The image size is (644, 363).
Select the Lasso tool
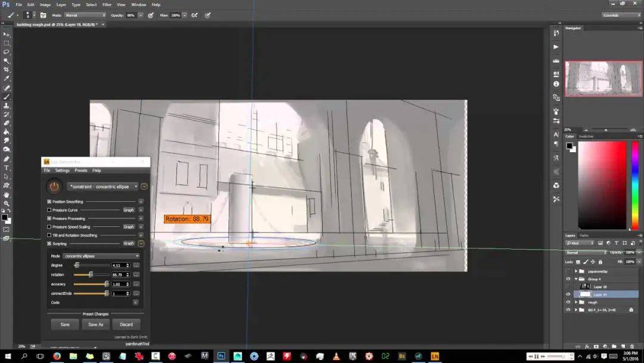point(7,52)
